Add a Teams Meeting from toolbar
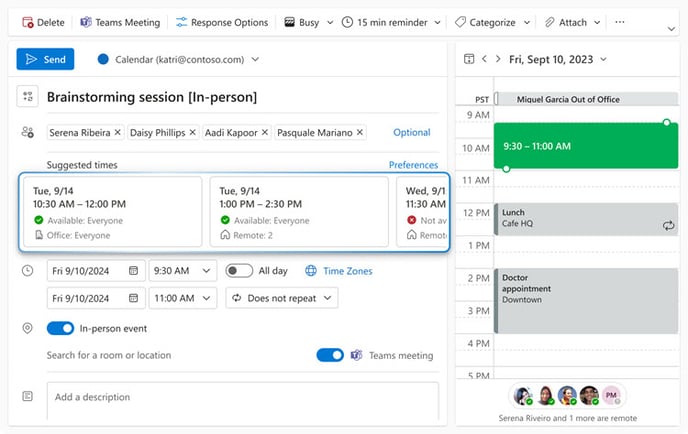Viewport: 688px width, 434px height. point(120,22)
